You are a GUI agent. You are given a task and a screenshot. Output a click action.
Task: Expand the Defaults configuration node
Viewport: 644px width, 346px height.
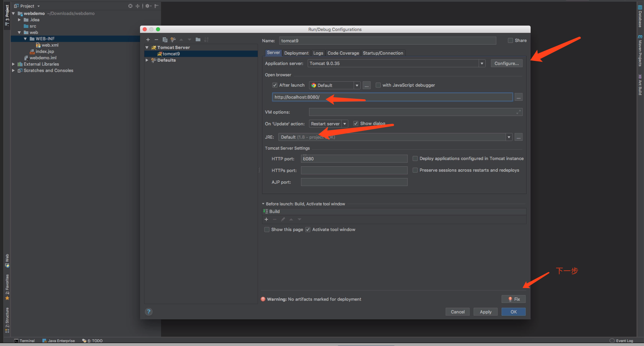[147, 60]
